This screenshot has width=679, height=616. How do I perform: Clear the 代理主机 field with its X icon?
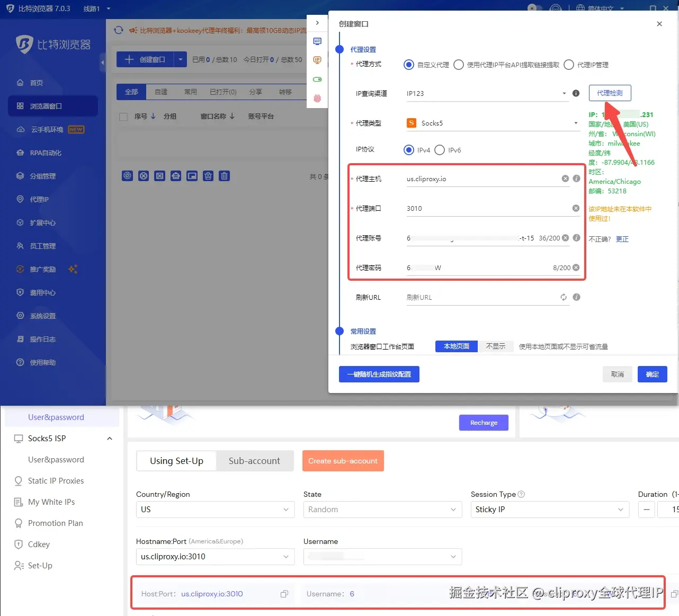[565, 178]
